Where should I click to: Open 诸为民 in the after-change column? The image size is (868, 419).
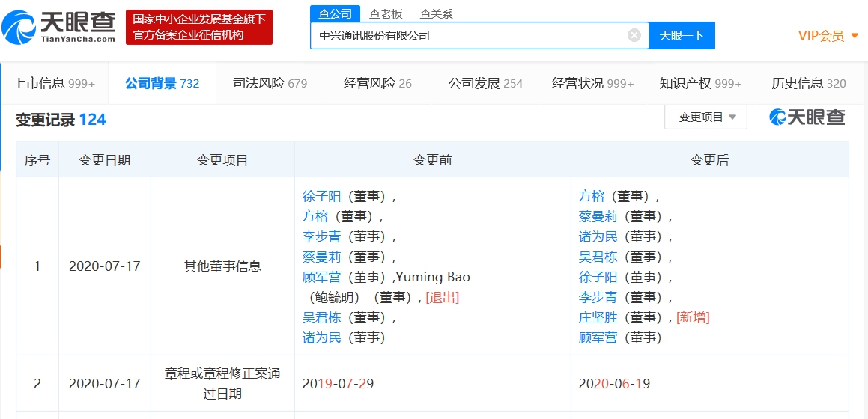tap(598, 236)
